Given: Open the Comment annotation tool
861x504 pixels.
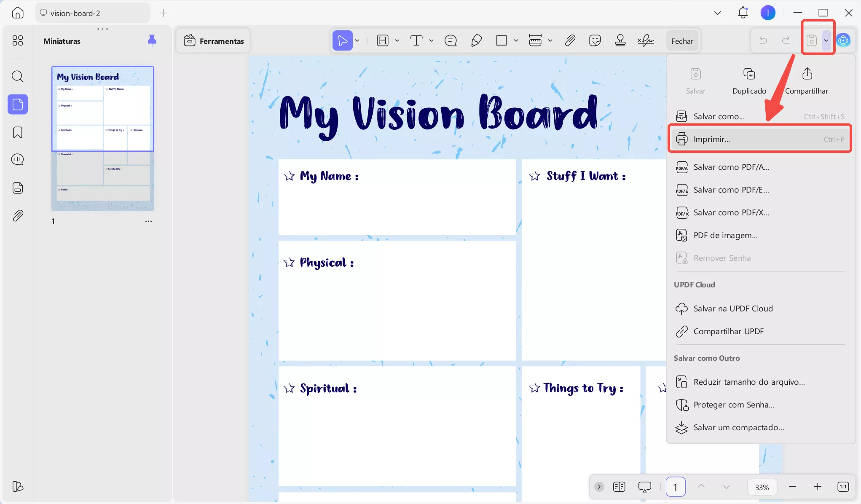Looking at the screenshot, I should pyautogui.click(x=451, y=40).
